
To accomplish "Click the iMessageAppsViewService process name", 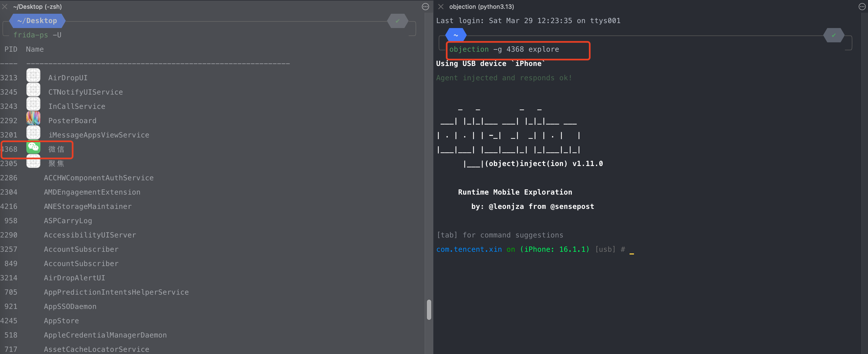I will tap(99, 135).
